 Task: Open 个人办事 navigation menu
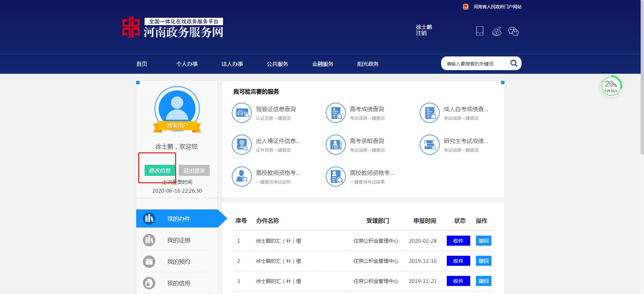coord(187,64)
